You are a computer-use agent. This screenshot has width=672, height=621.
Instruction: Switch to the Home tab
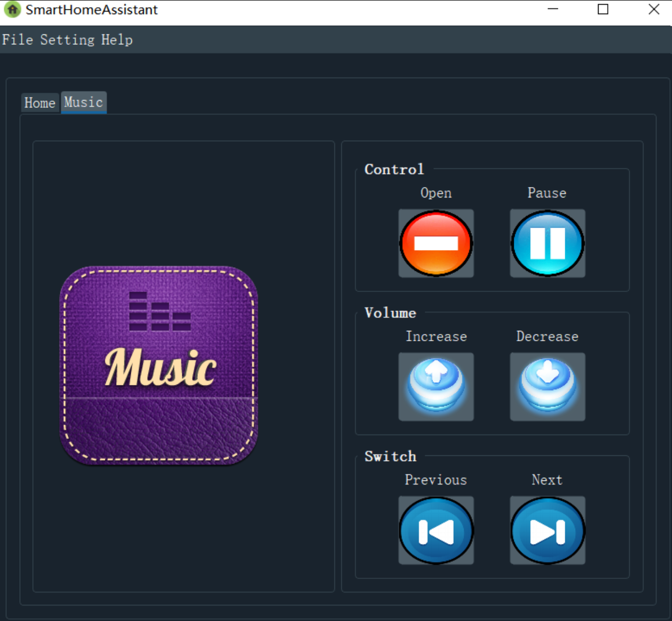[x=40, y=103]
